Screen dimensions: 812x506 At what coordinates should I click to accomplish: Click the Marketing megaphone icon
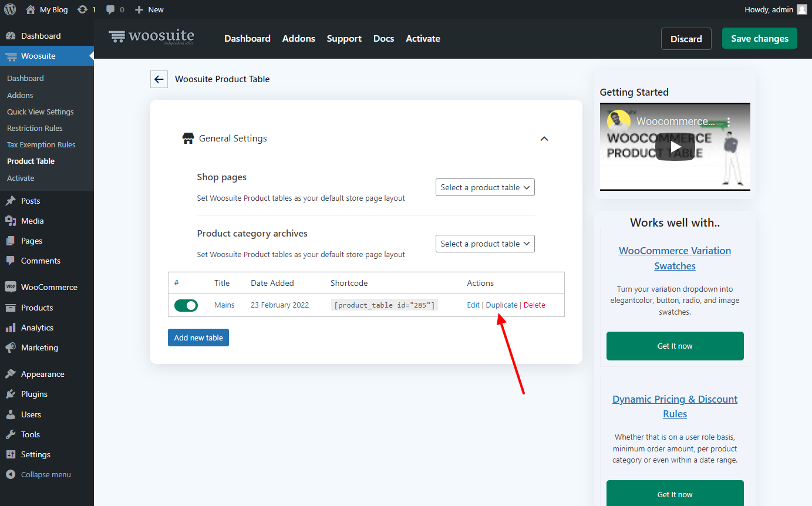(x=11, y=348)
